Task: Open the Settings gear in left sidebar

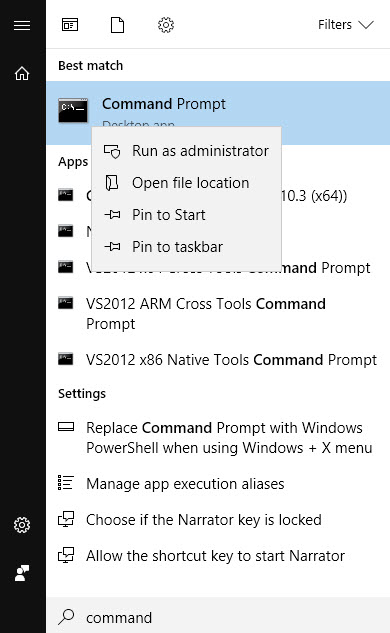Action: coord(22,525)
